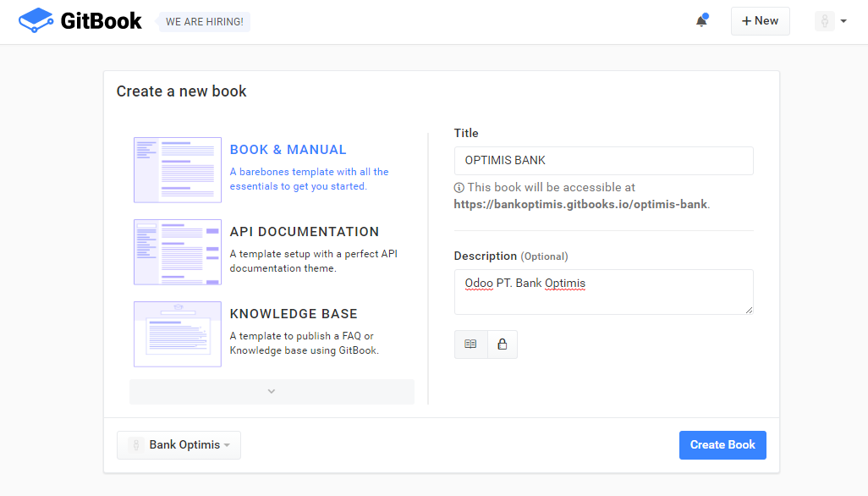The height and width of the screenshot is (496, 868).
Task: Open the user account dropdown arrow
Action: coord(843,22)
